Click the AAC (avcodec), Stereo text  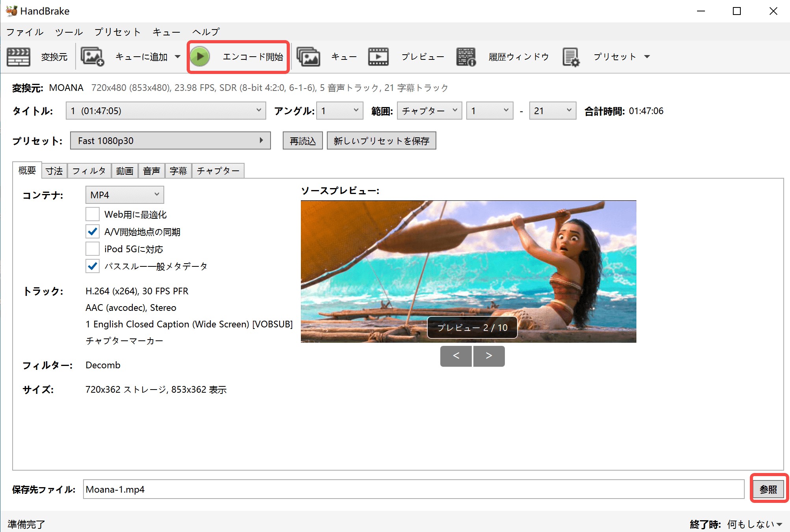tap(131, 307)
